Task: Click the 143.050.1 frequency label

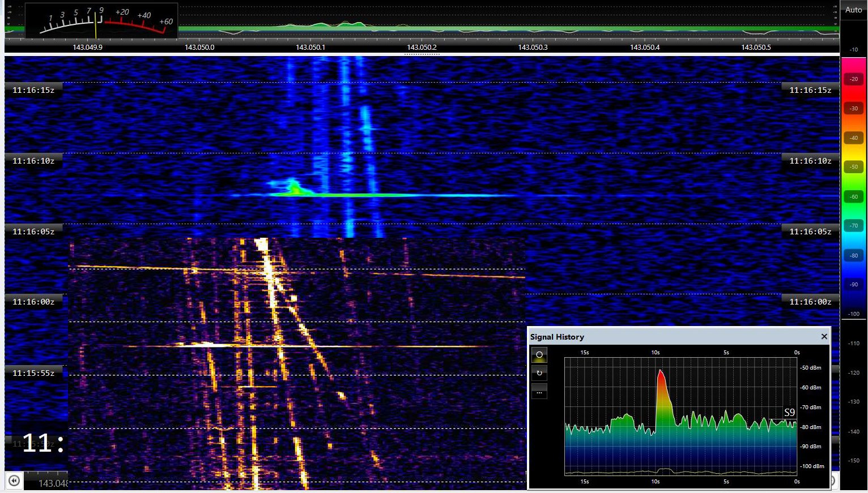Action: pyautogui.click(x=310, y=48)
